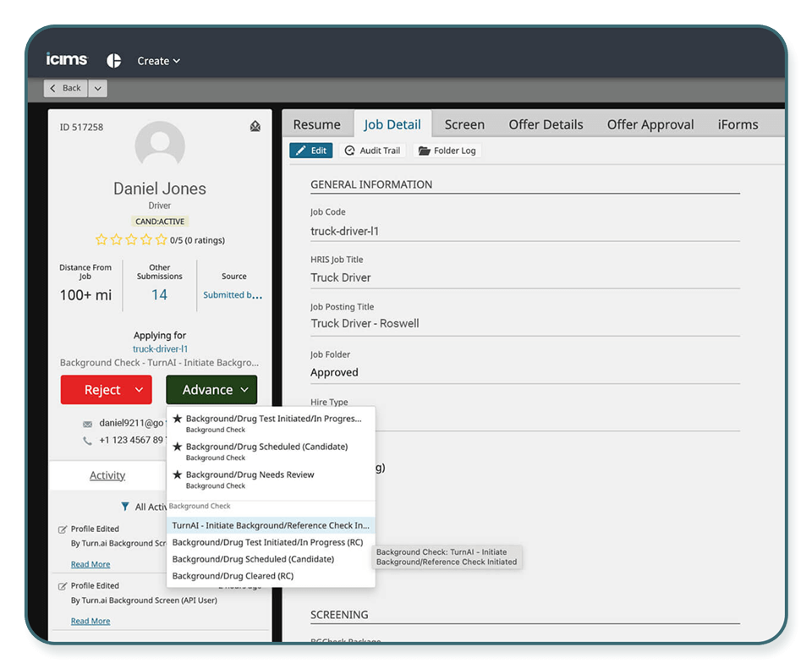This screenshot has width=812, height=669.
Task: Click the candidate profile avatar
Action: point(160,145)
